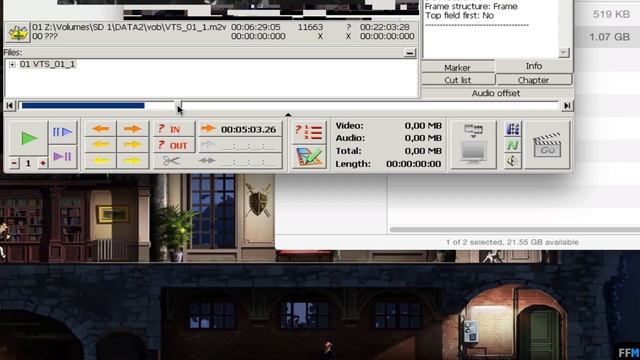Start playback with the green play button

click(28, 138)
